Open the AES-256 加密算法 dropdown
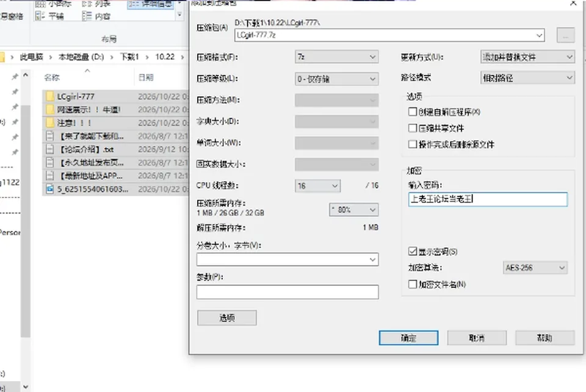586x392 pixels. (x=535, y=268)
